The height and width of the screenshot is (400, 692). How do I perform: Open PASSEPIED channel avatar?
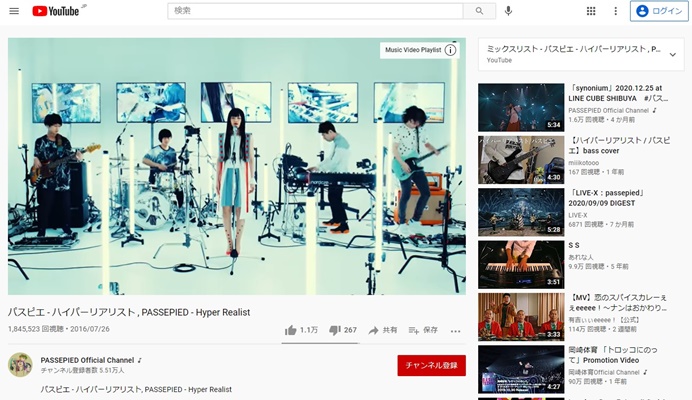click(x=20, y=365)
